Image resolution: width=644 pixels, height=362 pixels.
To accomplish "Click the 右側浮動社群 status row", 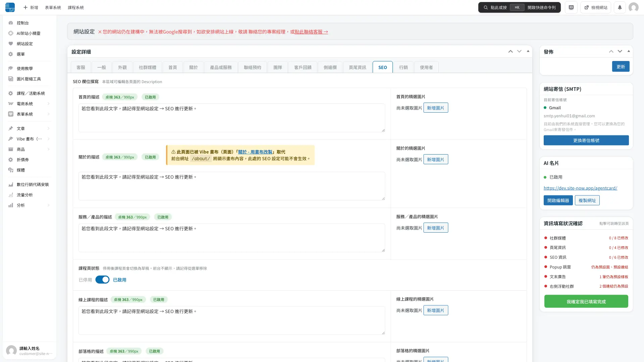I will [586, 286].
